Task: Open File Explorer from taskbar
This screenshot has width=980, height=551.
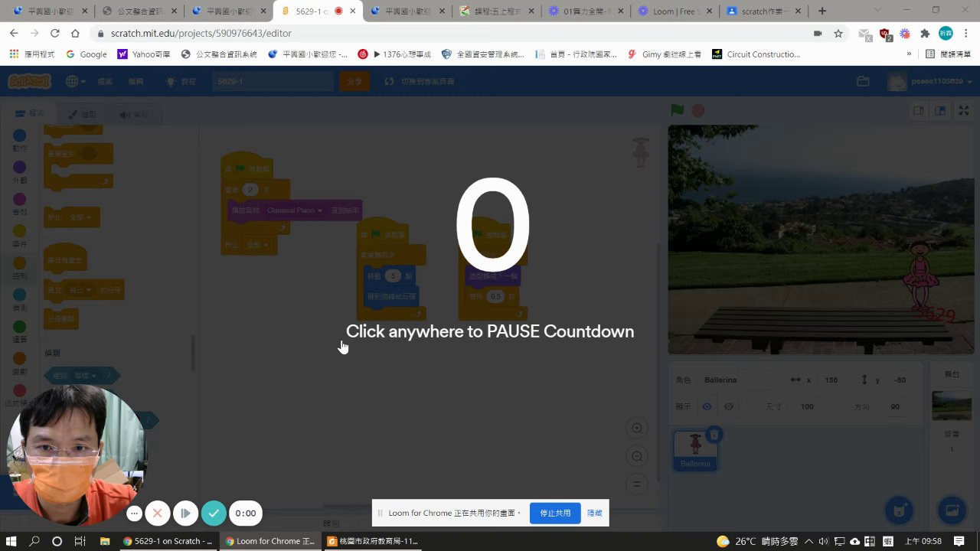Action: point(105,541)
